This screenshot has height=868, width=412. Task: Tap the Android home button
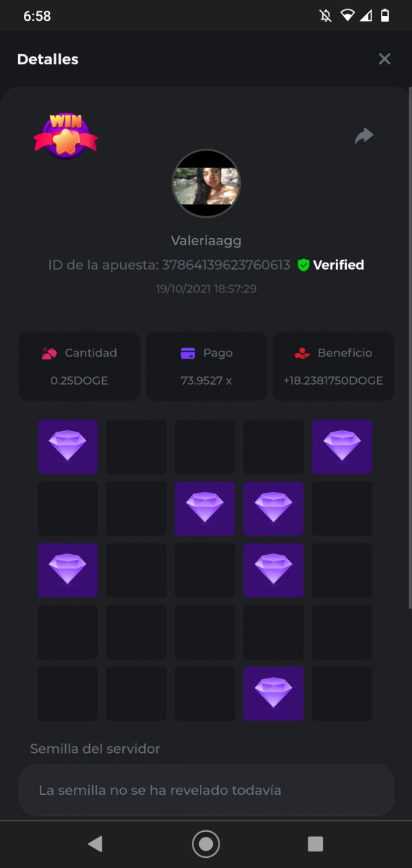coord(206,843)
